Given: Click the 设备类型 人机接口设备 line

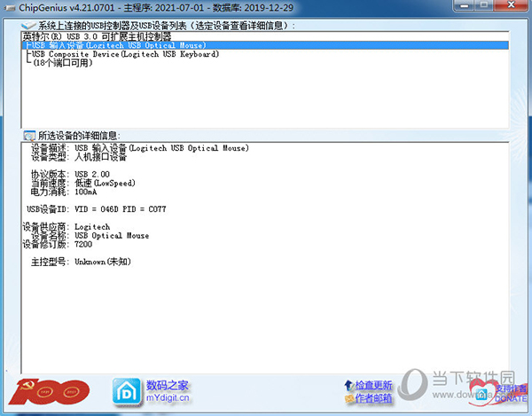Looking at the screenshot, I should click(x=79, y=157).
